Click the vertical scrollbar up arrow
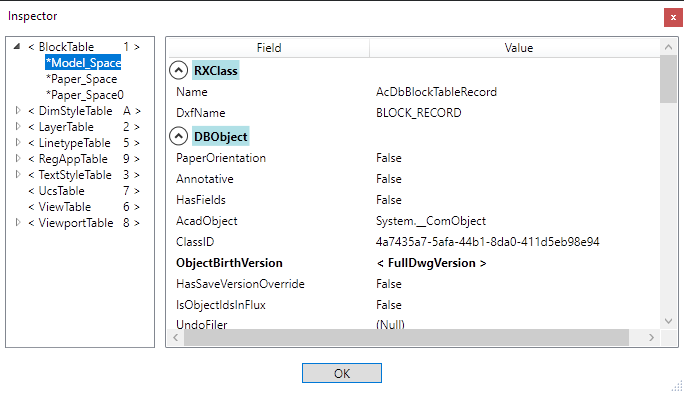The width and height of the screenshot is (684, 393). pos(668,47)
